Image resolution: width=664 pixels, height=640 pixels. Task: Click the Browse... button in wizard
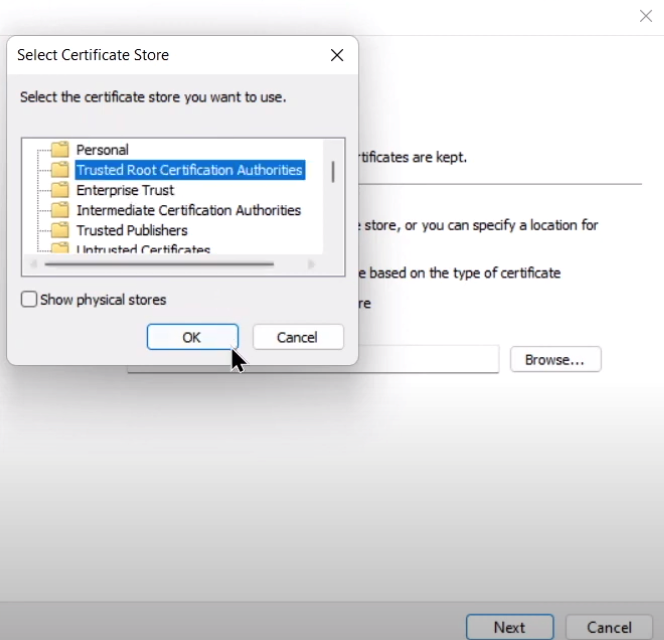[x=556, y=360]
